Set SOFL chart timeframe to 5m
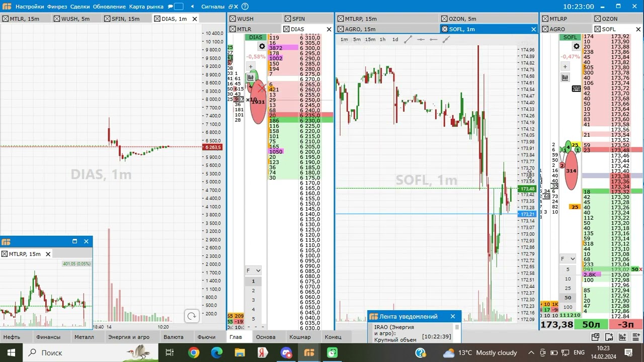Screen dimensions: 644x362 click(357, 39)
